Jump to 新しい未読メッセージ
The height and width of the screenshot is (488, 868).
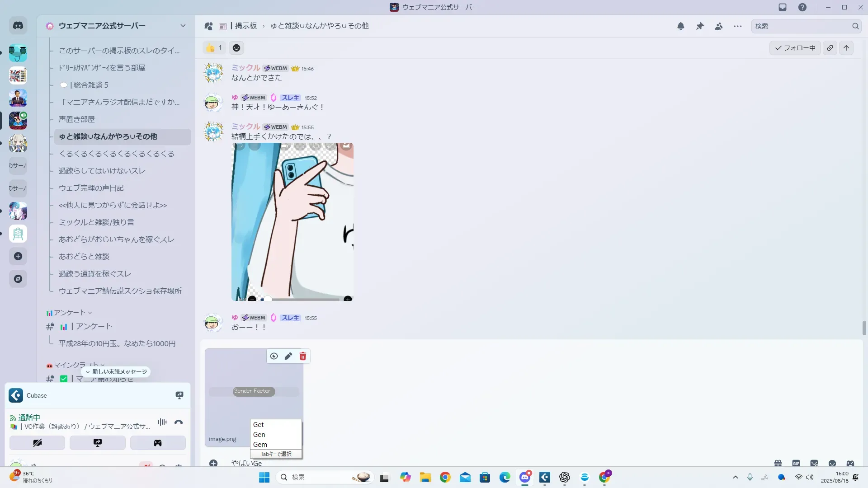(116, 372)
